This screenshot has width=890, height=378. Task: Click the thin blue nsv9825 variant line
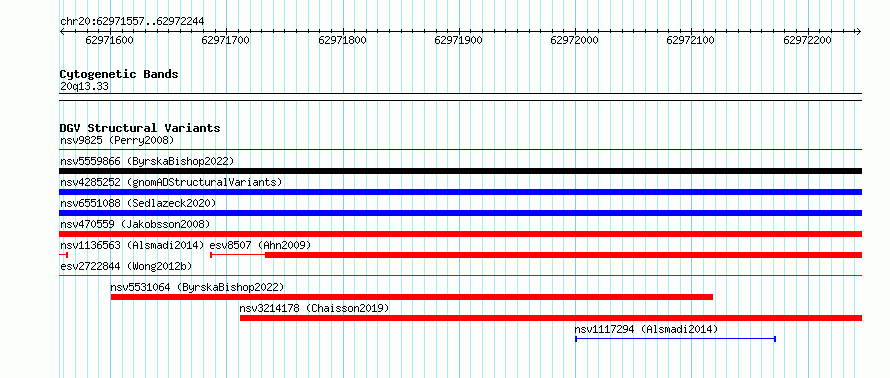(460, 150)
